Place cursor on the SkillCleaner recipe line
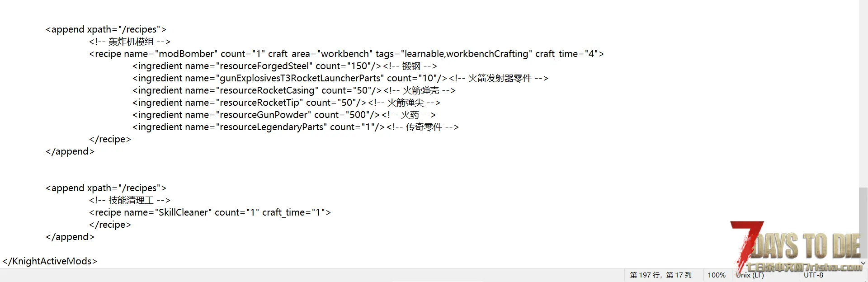Viewport: 868px width, 282px height. point(210,212)
